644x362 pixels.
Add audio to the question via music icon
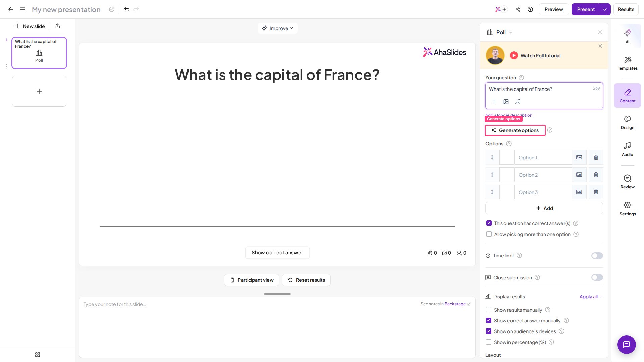(518, 102)
